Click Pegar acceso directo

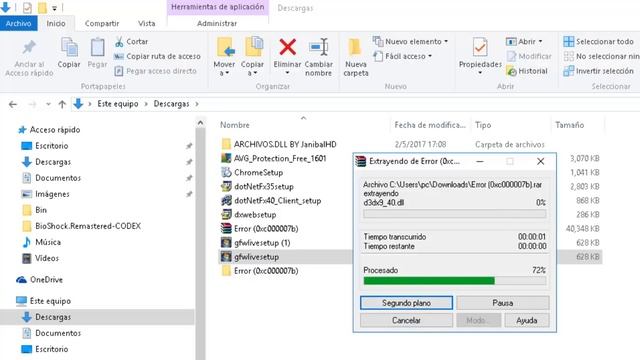point(156,71)
